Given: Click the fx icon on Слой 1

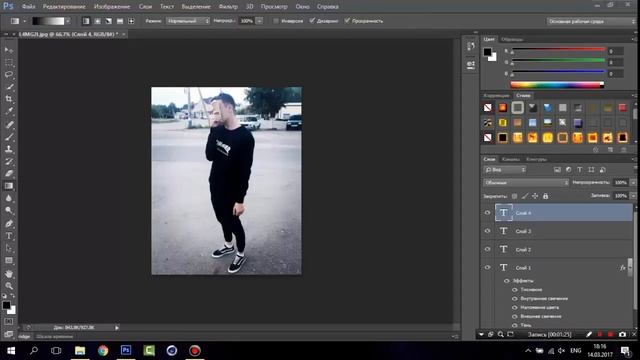Looking at the screenshot, I should coord(622,268).
